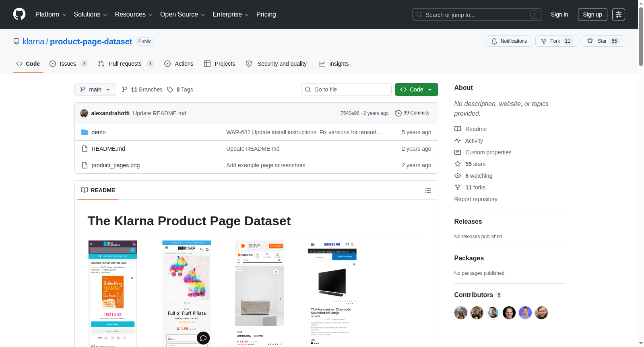Switch to the Insights tab

point(334,64)
